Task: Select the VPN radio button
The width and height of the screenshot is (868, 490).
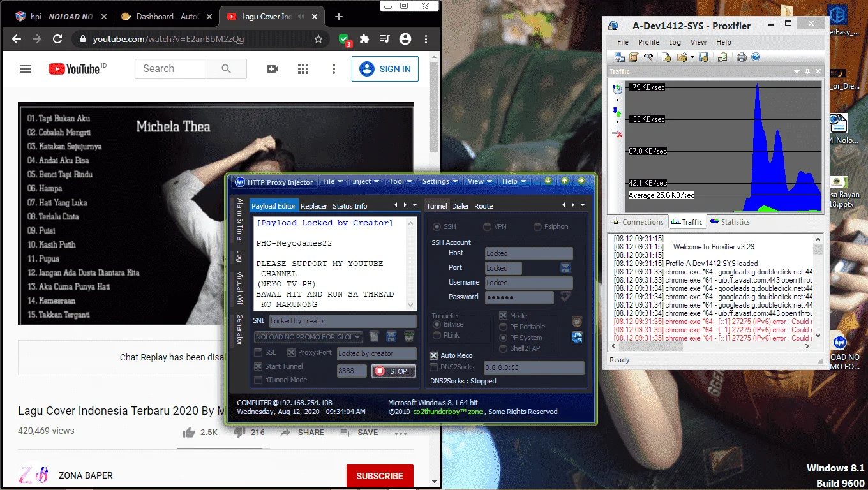Action: pos(488,226)
